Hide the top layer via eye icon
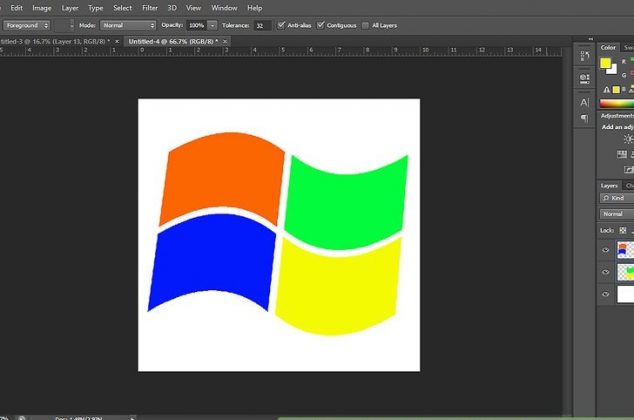The image size is (634, 420). coord(606,250)
